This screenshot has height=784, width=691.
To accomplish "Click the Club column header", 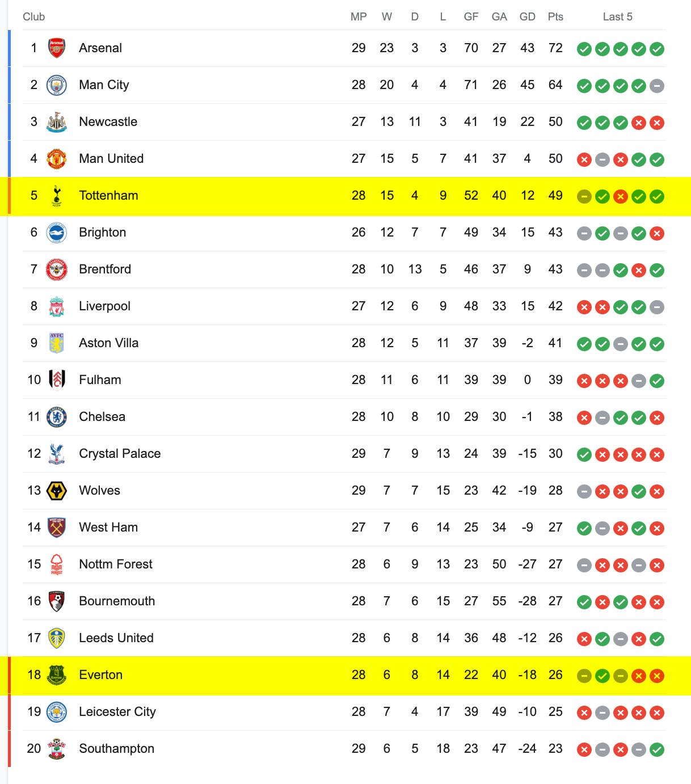I will [x=33, y=16].
